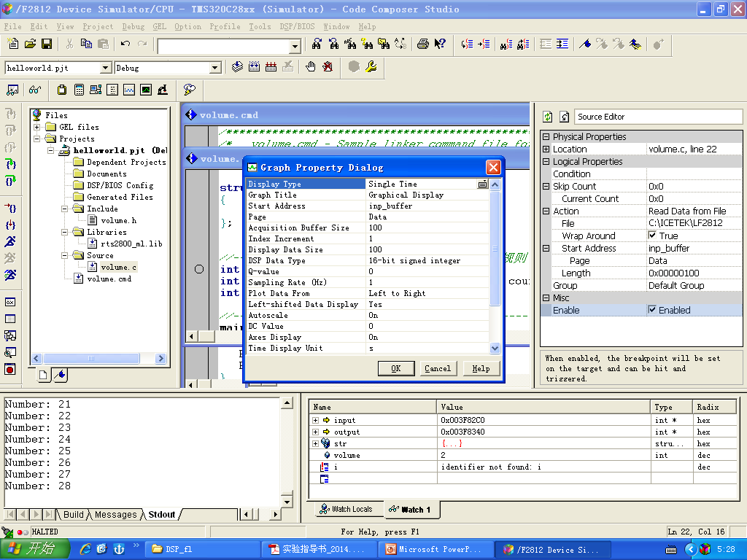Click the New file toolbar icon
Screen dimensions: 747x560
click(x=13, y=44)
